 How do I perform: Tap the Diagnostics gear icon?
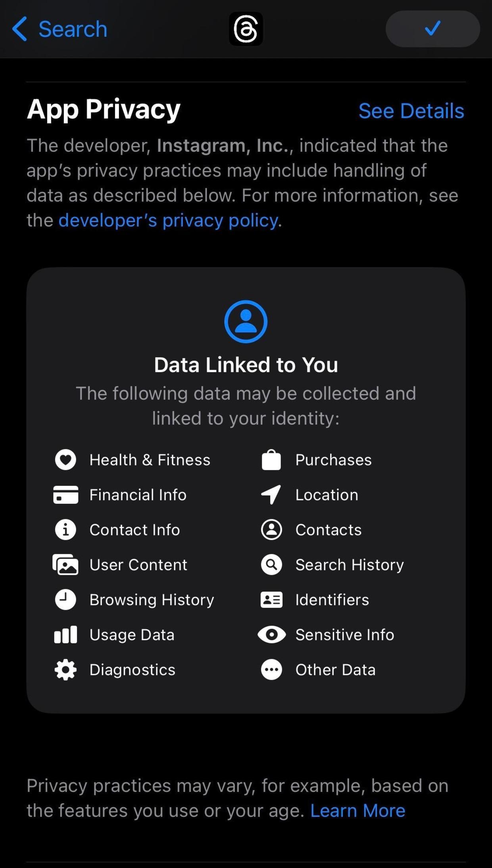65,670
